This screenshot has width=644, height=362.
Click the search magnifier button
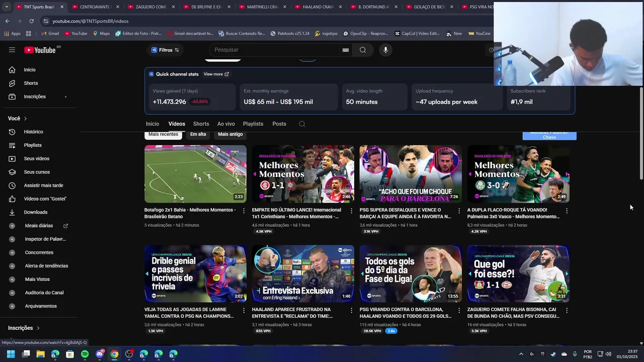point(363,50)
